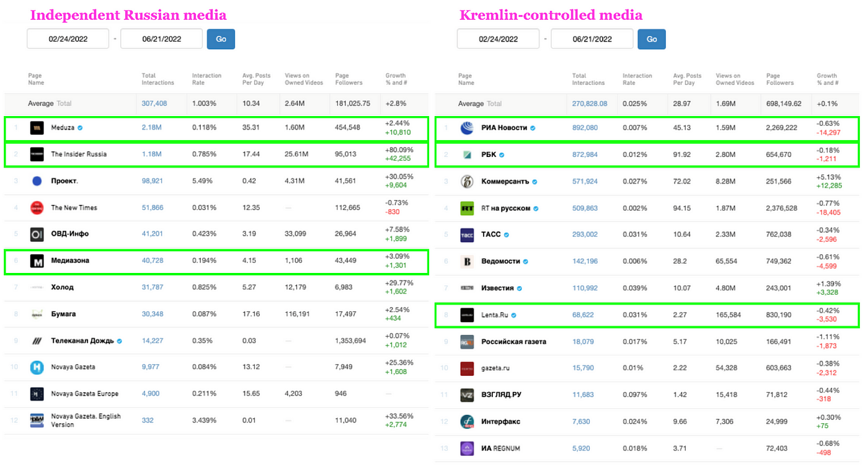
Task: Select The Insider Russia logo icon
Action: point(37,154)
